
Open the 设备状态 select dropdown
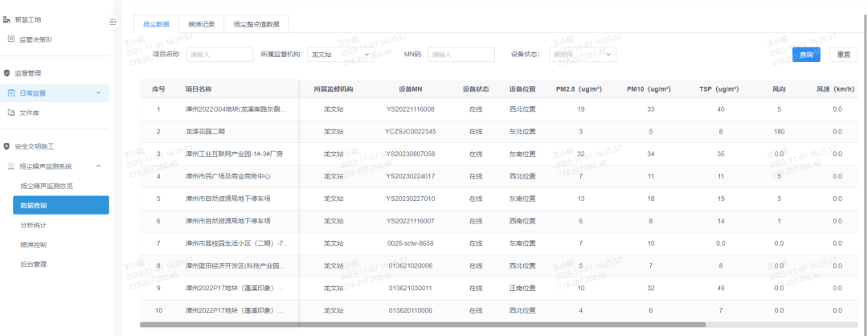583,54
